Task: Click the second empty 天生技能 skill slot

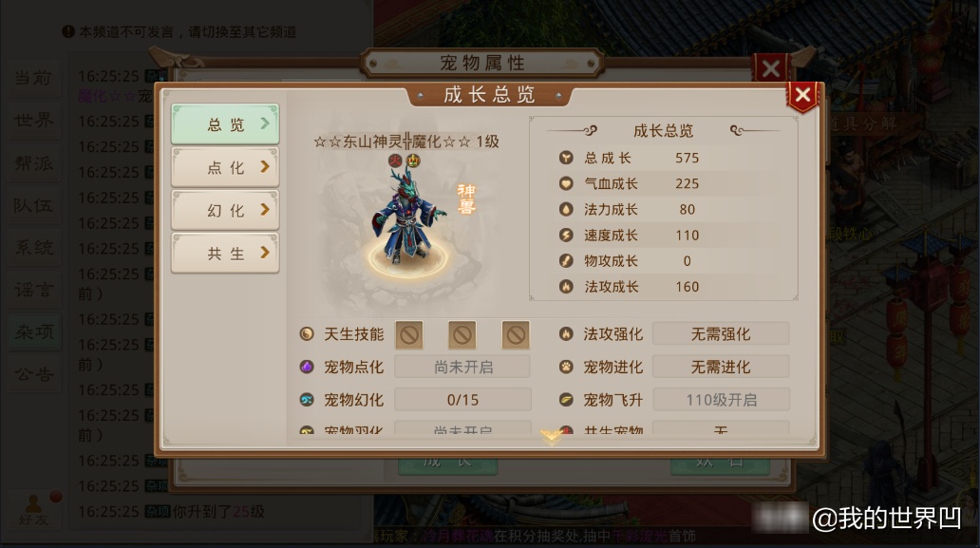Action: pyautogui.click(x=462, y=335)
